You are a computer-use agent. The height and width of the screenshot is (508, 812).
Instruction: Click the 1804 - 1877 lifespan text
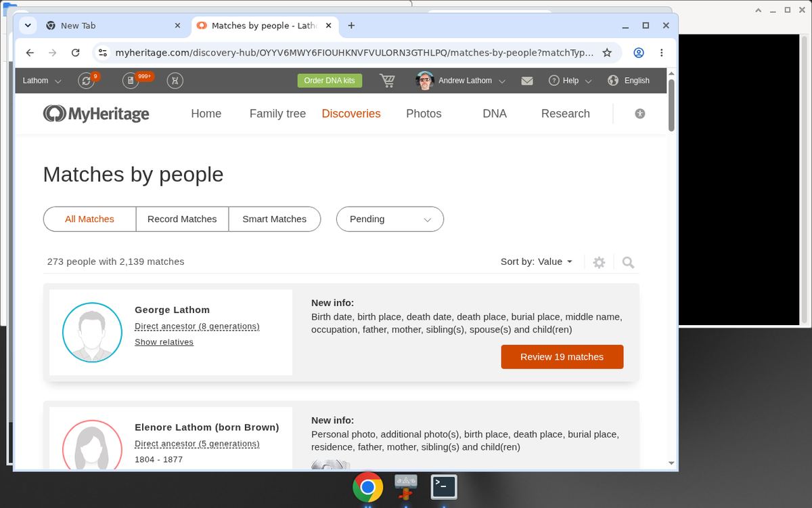pyautogui.click(x=158, y=459)
